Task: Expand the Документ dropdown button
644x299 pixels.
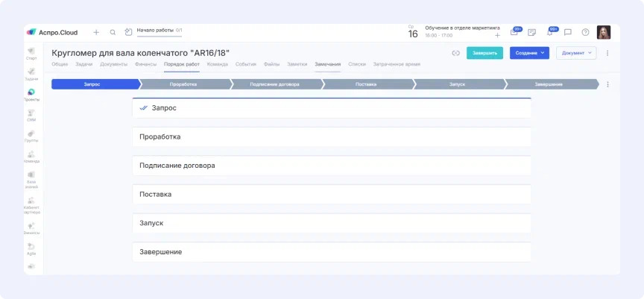Action: 576,53
